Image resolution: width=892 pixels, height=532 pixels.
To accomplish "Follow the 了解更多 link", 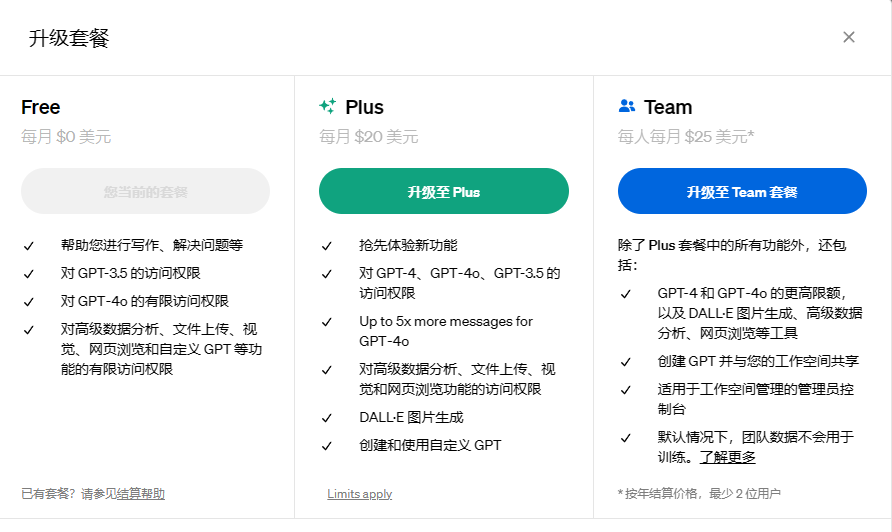I will click(x=727, y=457).
